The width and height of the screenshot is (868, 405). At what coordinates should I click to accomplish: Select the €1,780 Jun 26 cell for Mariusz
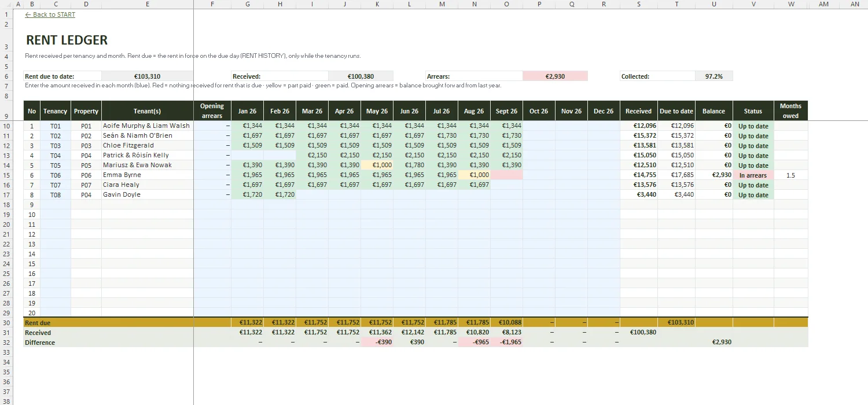point(409,165)
